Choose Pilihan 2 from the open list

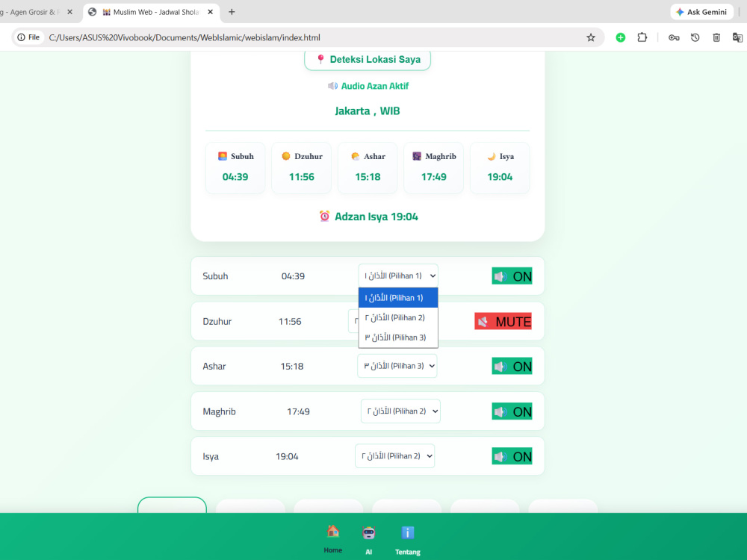tap(398, 317)
